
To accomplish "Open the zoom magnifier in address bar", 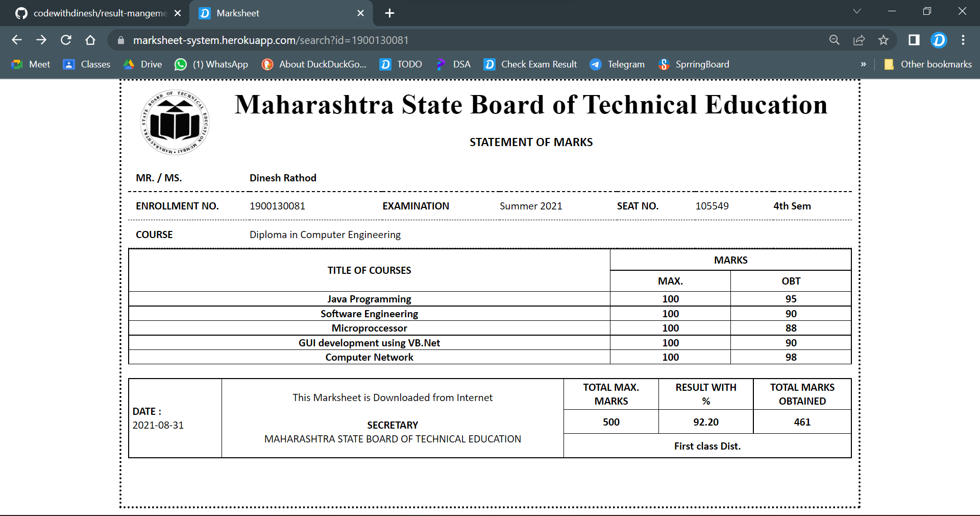I will pyautogui.click(x=835, y=40).
